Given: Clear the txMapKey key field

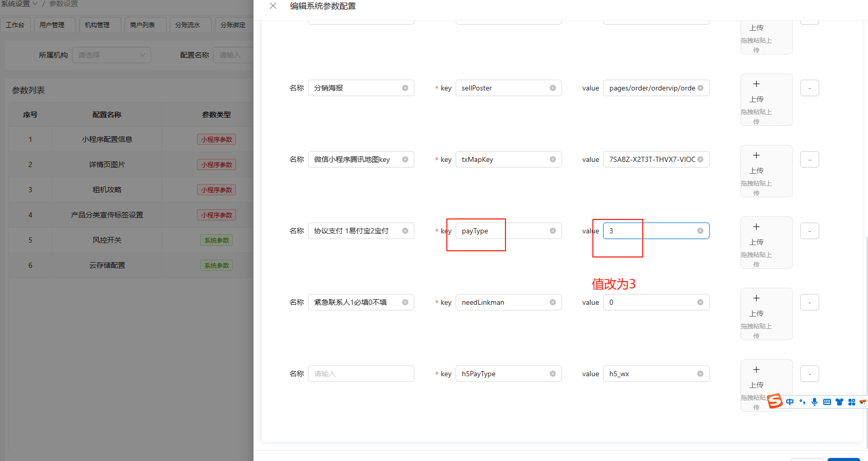Looking at the screenshot, I should click(553, 159).
